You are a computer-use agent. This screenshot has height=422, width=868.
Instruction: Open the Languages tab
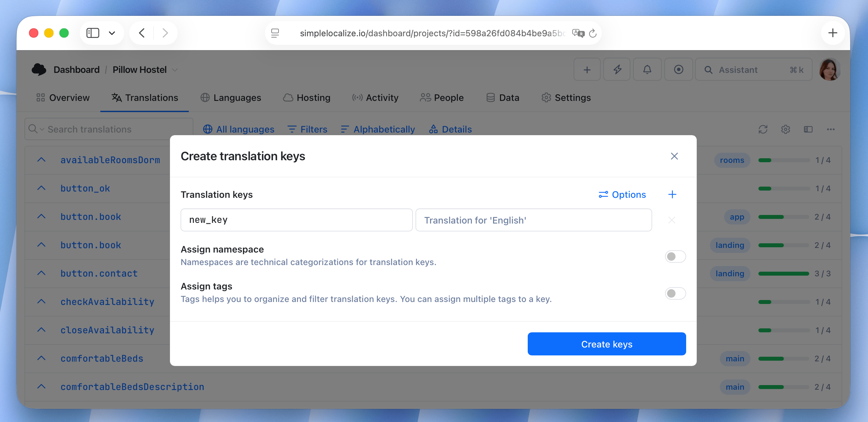point(231,98)
